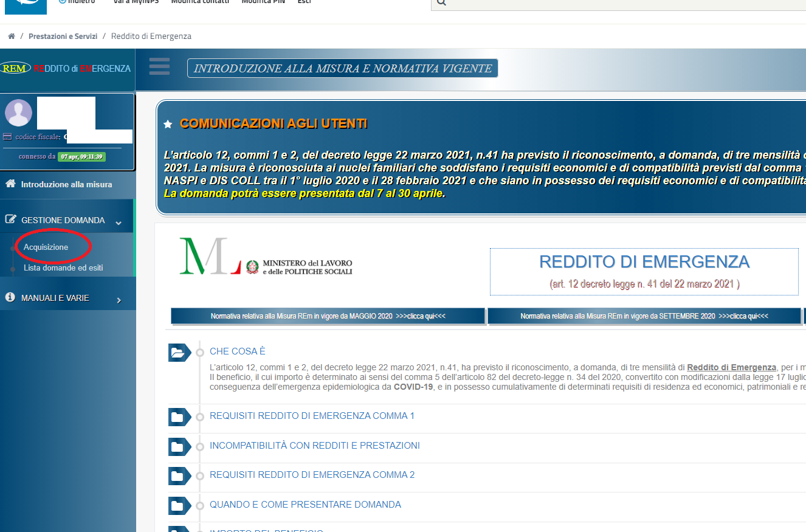Click the chevron next to Gestione Domanda
Screen dimensions: 806x532
pyautogui.click(x=119, y=223)
